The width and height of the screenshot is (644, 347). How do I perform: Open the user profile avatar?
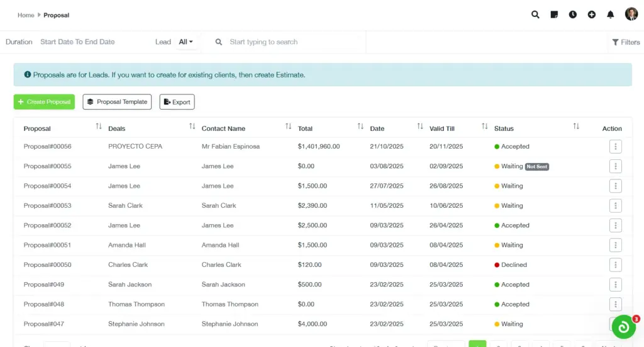pyautogui.click(x=631, y=14)
